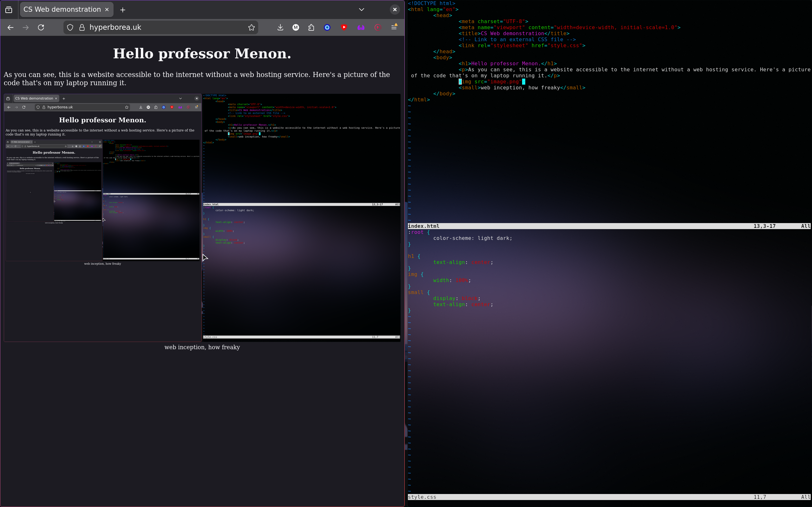Open the site security padlock info

click(82, 28)
